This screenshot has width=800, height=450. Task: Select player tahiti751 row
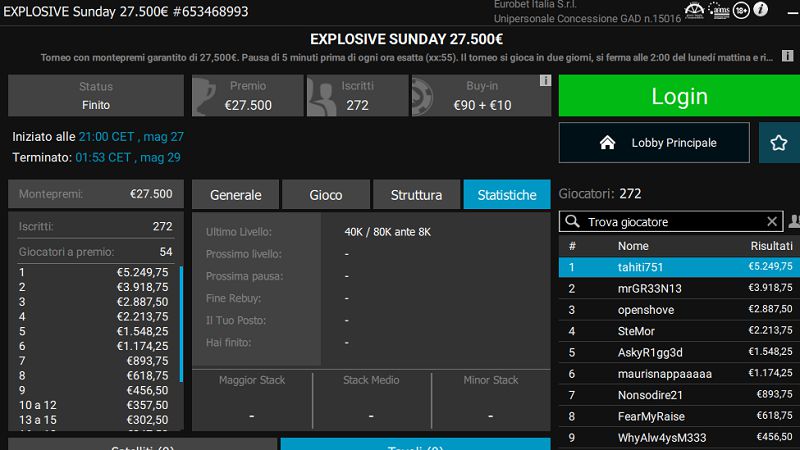679,267
